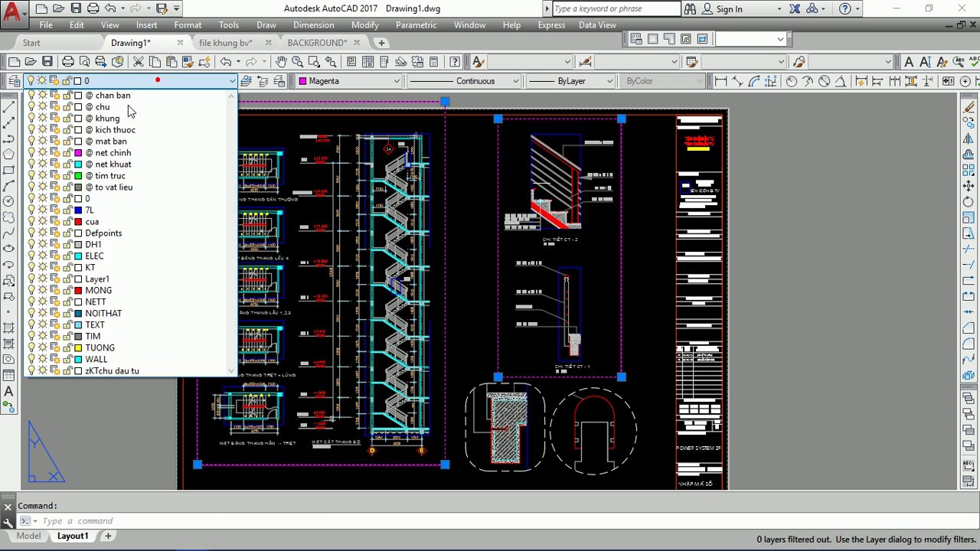Open the Express menu
The width and height of the screenshot is (980, 551).
pos(551,24)
